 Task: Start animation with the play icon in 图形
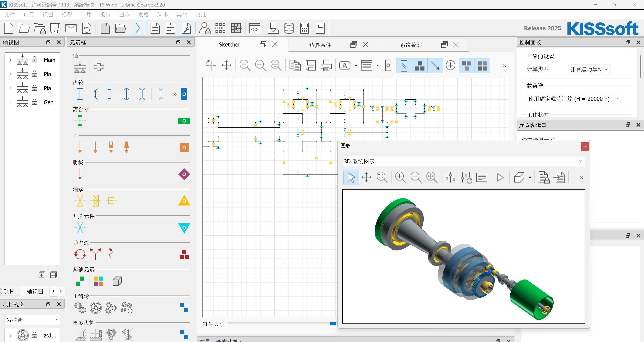click(500, 177)
